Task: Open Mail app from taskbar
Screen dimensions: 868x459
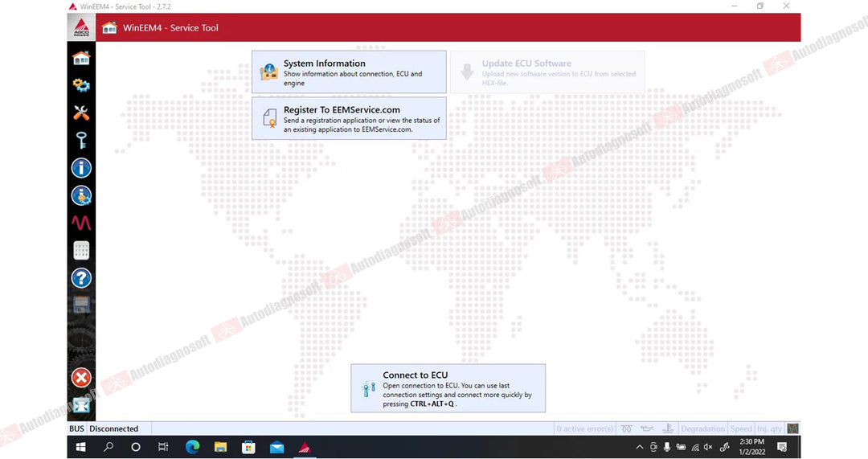Action: 276,447
